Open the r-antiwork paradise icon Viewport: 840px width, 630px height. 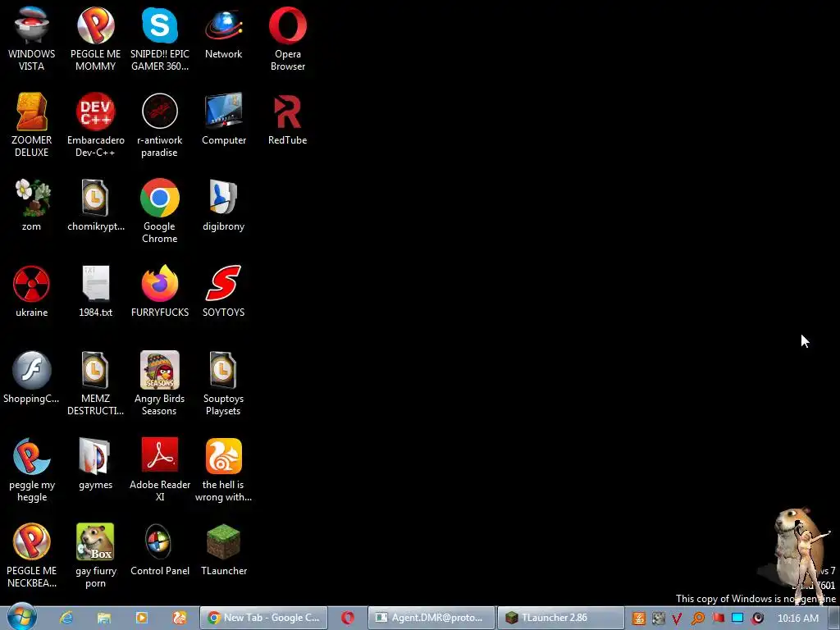click(x=160, y=125)
